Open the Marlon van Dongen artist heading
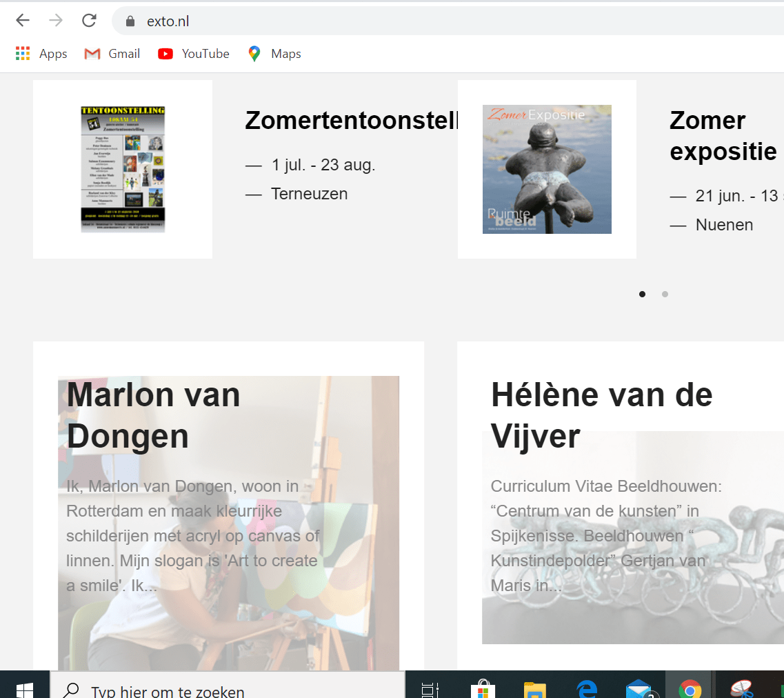Viewport: 784px width, 698px height. (x=154, y=415)
